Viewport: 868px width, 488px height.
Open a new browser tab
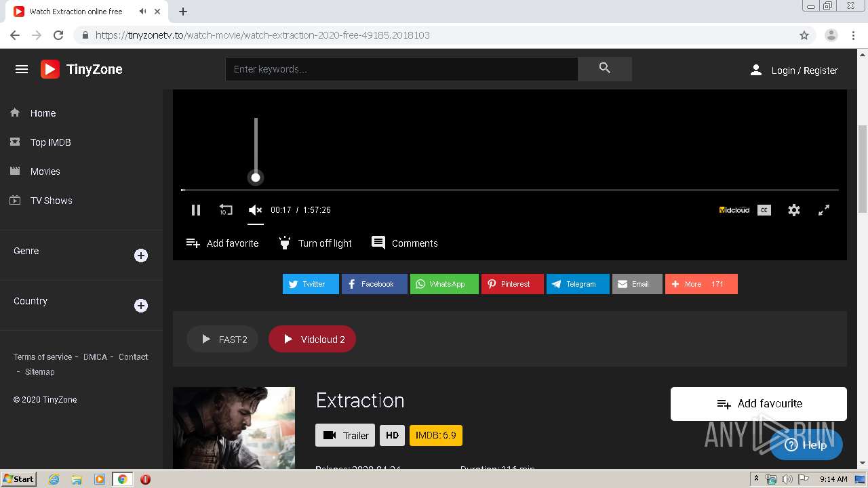(183, 12)
